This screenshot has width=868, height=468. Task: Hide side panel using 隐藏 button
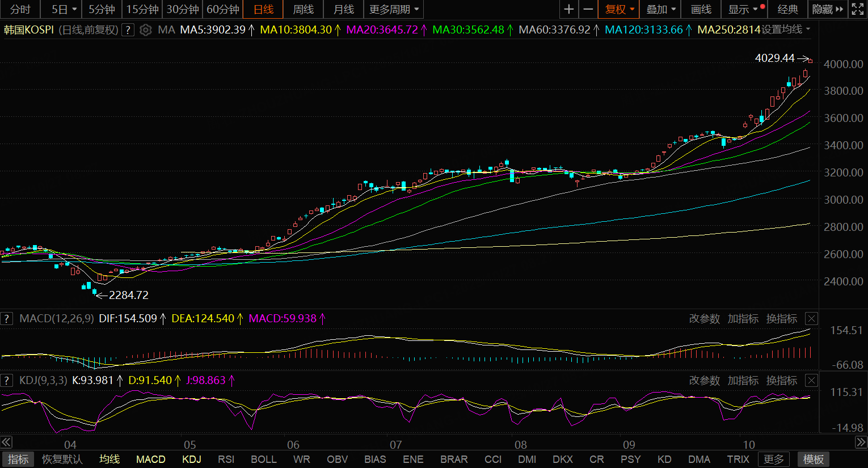[x=828, y=10]
